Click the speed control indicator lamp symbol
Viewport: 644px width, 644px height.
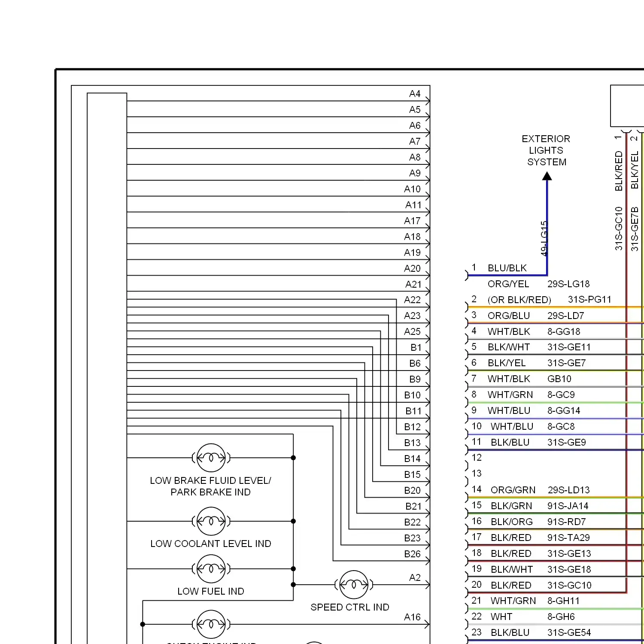point(354,585)
